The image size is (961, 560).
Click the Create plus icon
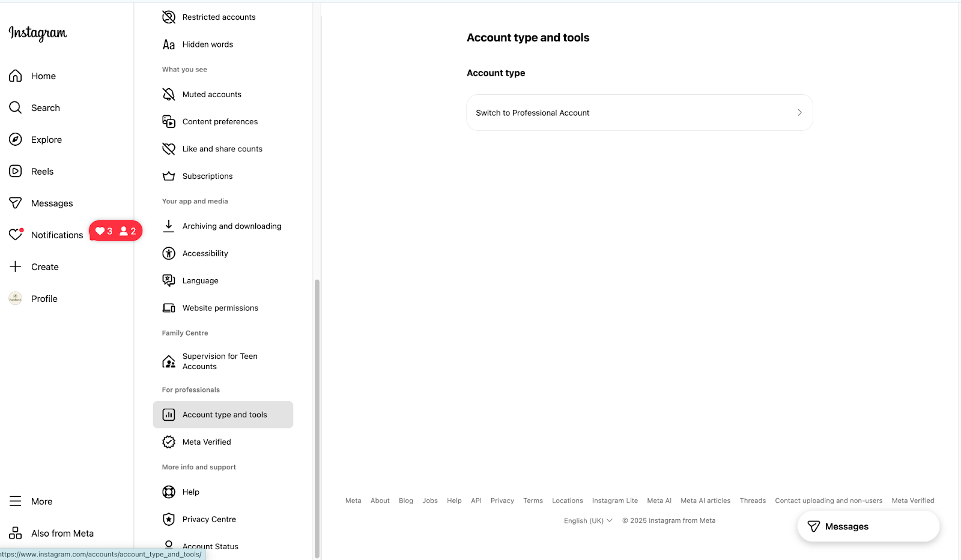[16, 266]
